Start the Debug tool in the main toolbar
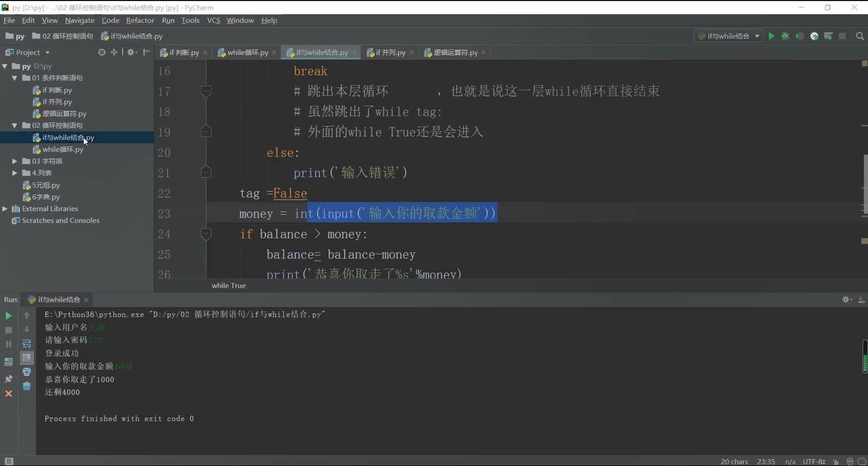This screenshot has height=466, width=868. [785, 36]
